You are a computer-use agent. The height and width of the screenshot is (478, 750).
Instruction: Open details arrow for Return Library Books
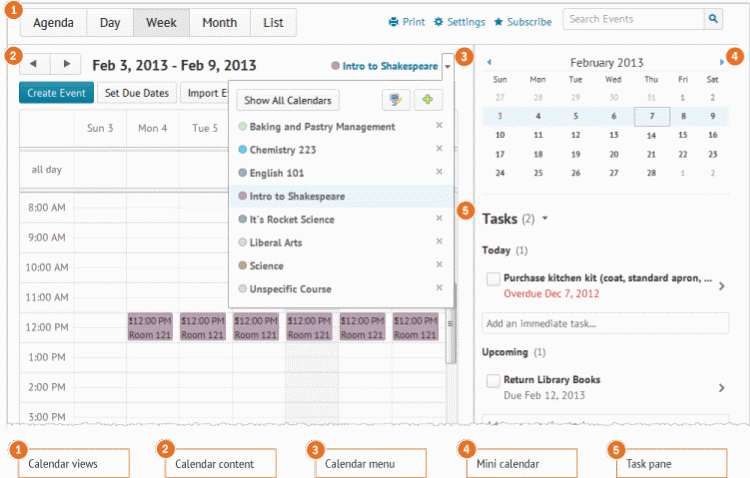[x=719, y=388]
